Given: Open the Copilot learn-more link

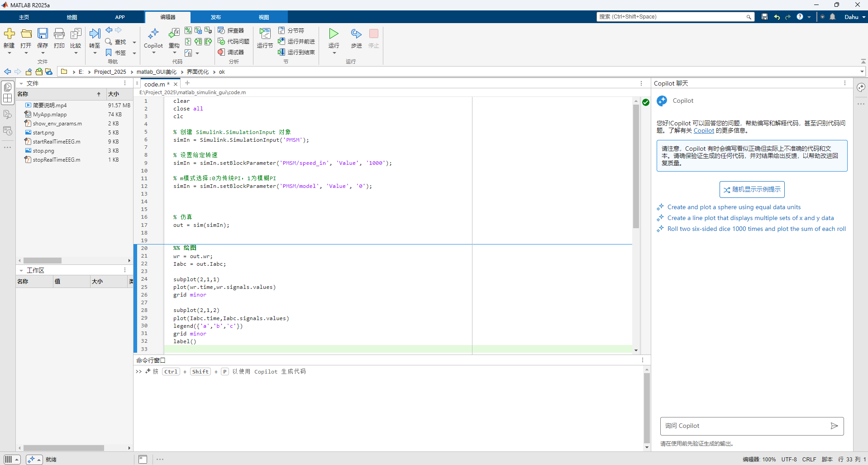Looking at the screenshot, I should (704, 131).
